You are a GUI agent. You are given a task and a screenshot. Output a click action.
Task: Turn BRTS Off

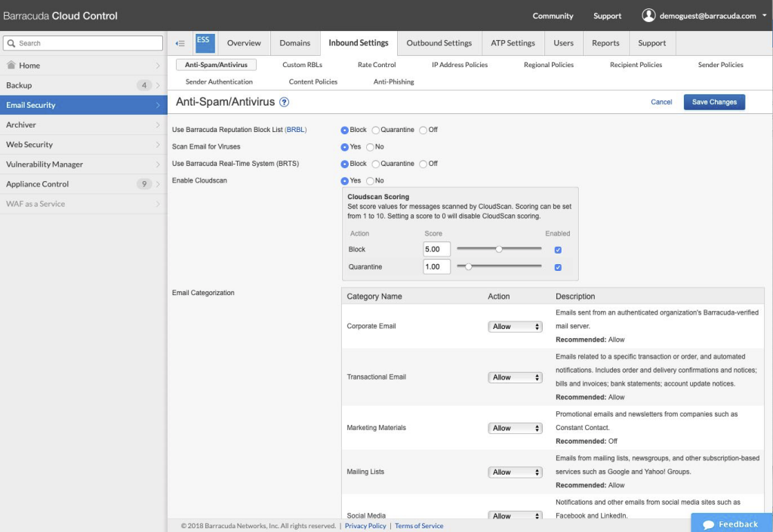423,164
